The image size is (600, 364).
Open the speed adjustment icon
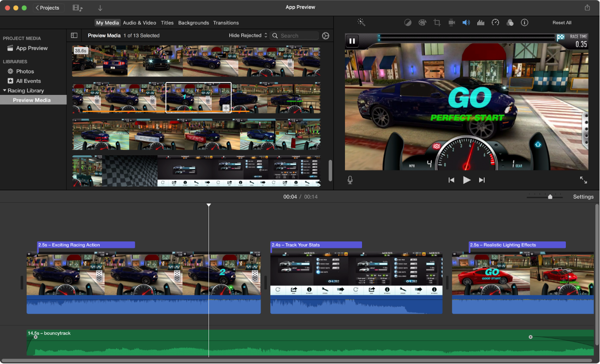tap(495, 23)
